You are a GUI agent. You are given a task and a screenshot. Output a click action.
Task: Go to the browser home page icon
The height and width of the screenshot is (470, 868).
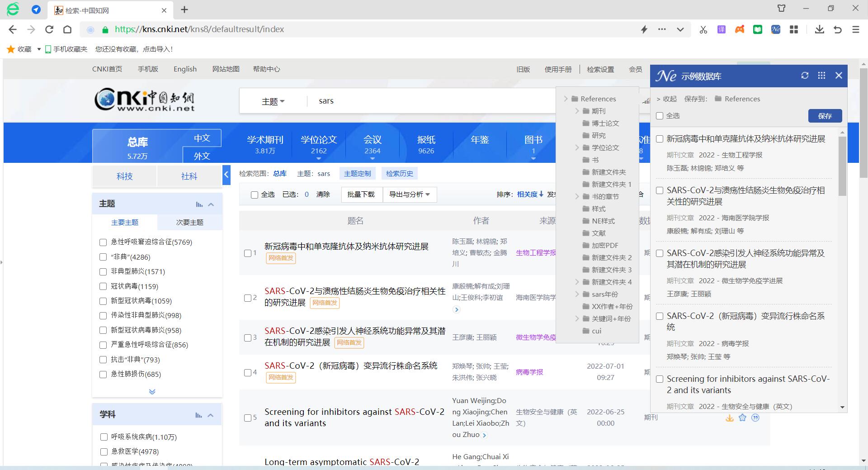pyautogui.click(x=67, y=29)
